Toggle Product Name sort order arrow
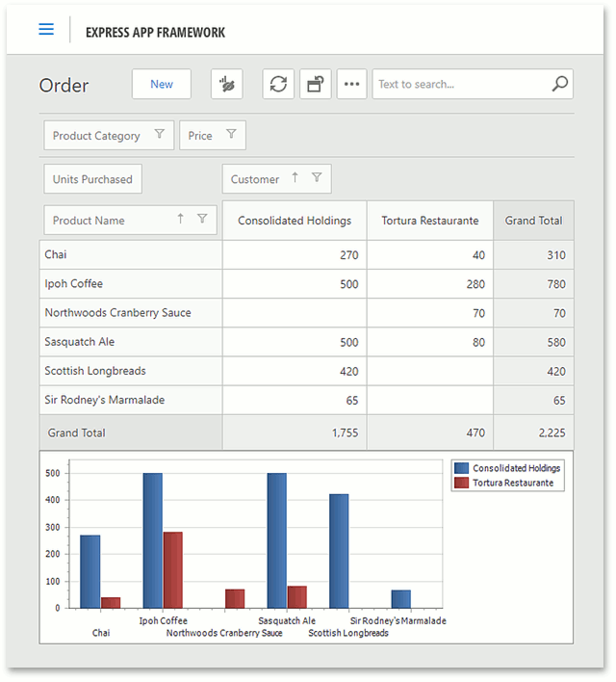The width and height of the screenshot is (616, 682). click(x=180, y=219)
